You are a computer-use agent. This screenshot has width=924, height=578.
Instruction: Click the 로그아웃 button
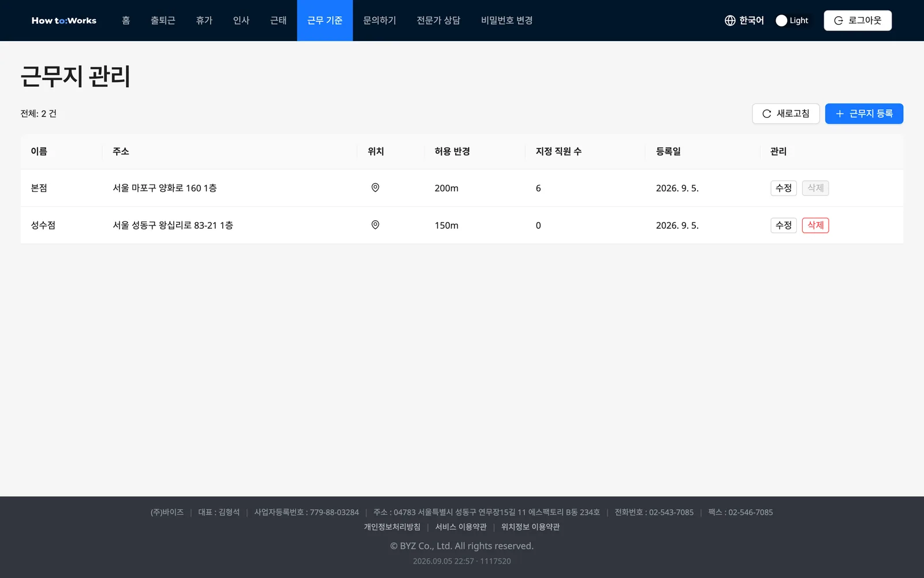[858, 20]
